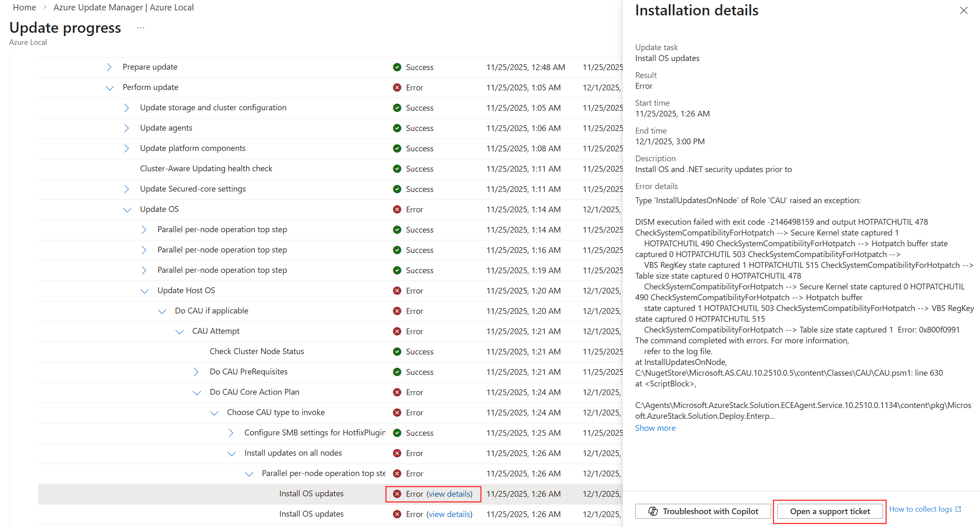Collapse the Perform update step
Image resolution: width=980 pixels, height=527 pixels.
click(109, 88)
